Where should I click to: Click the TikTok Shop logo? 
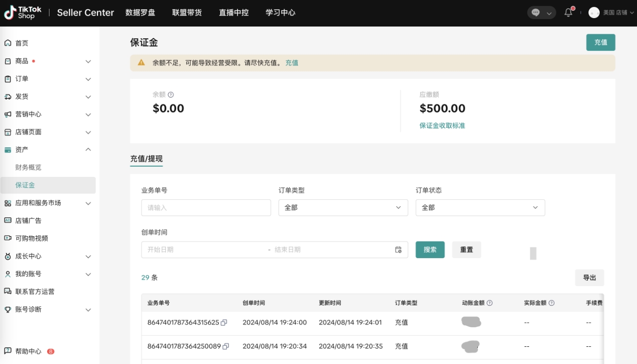(x=23, y=13)
